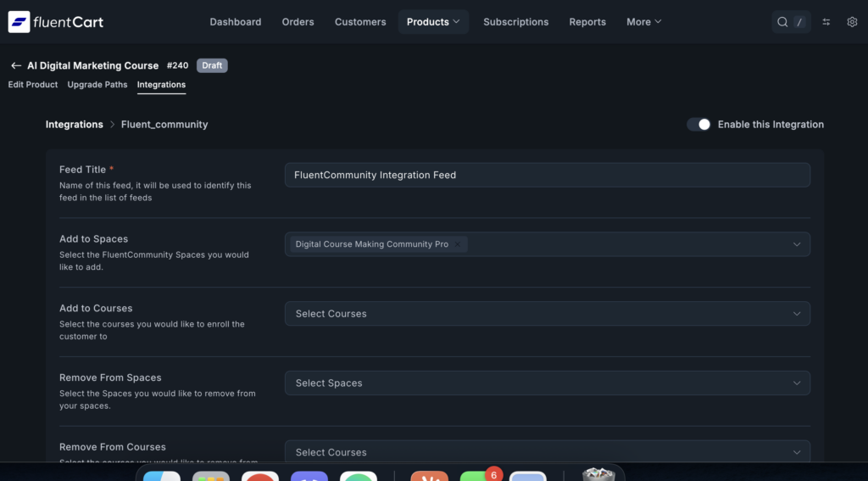Switch to the Edit Product tab
868x481 pixels.
[33, 85]
